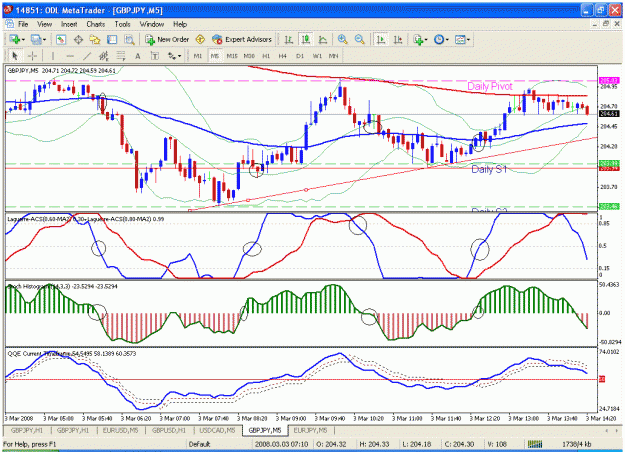Select the Horizontal Line drawing tool
This screenshot has height=452, width=625.
(x=70, y=56)
